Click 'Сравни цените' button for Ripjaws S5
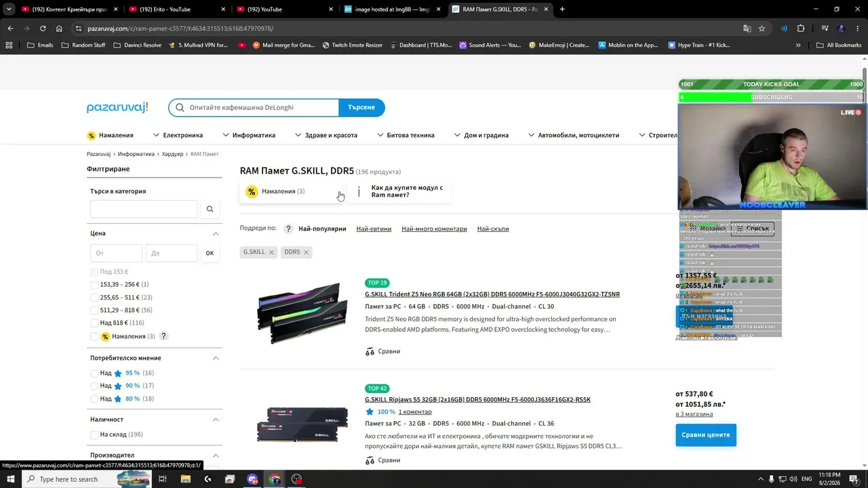Viewport: 868px width, 488px height. coord(706,435)
